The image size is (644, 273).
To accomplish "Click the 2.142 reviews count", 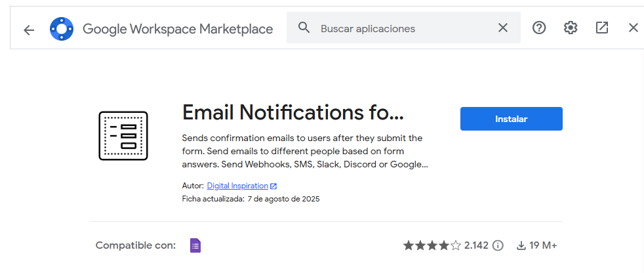I will 476,246.
